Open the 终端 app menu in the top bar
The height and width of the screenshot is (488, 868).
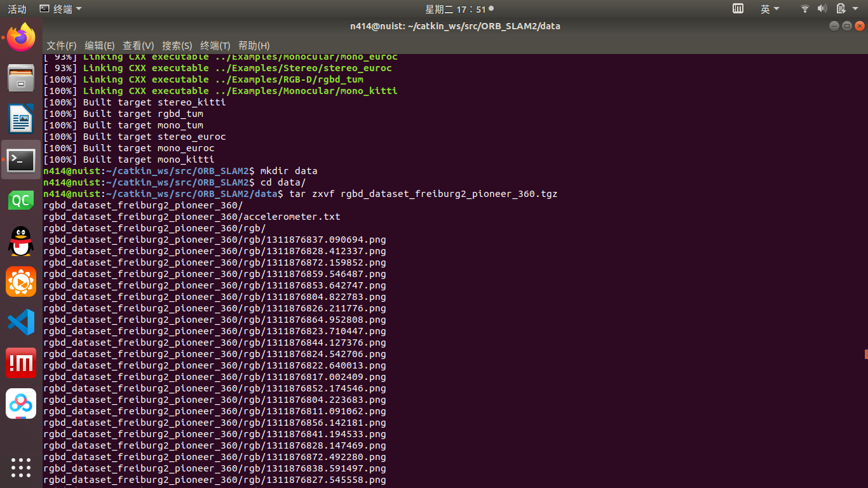coord(60,9)
